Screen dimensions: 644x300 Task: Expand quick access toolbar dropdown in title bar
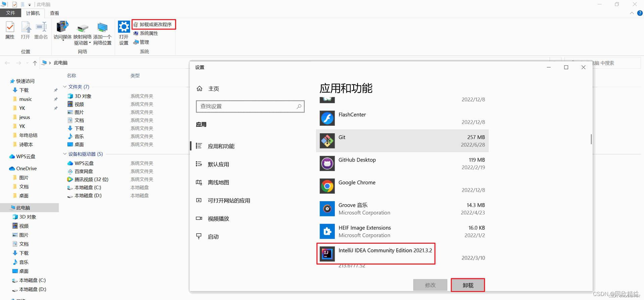[x=30, y=5]
